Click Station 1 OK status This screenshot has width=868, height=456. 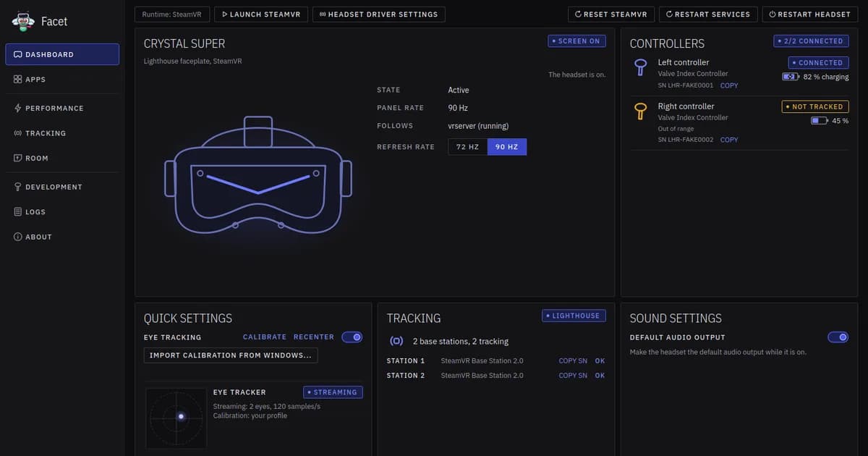600,360
